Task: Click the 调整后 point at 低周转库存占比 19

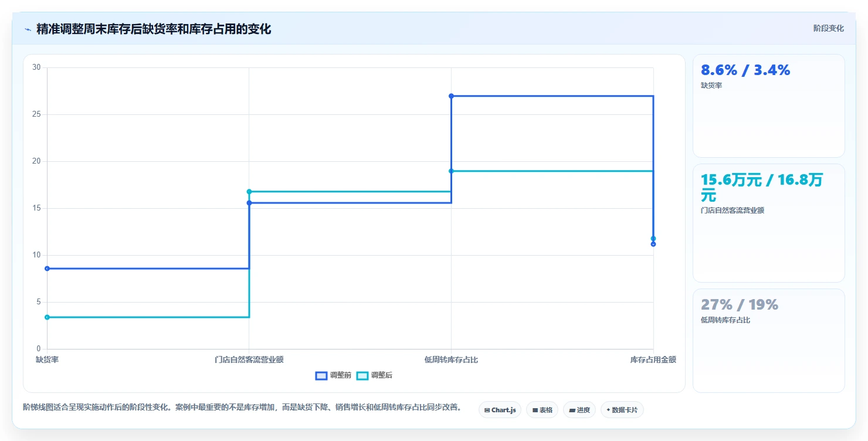Action: coord(451,171)
